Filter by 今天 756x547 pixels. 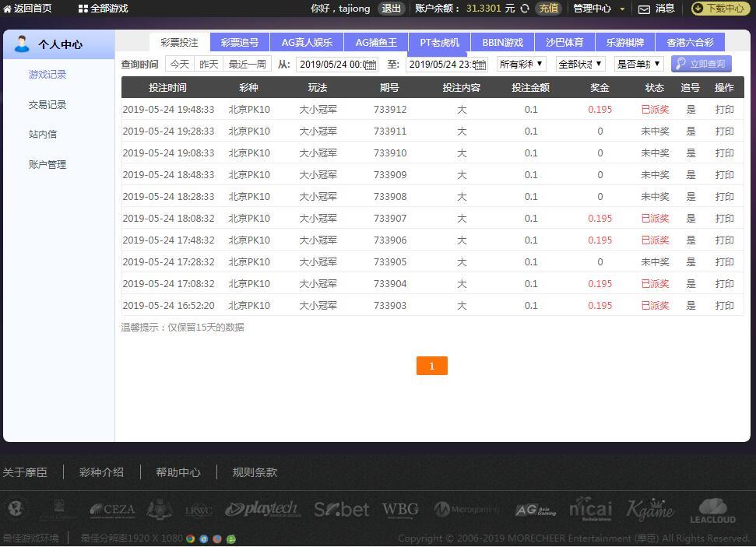tap(180, 64)
